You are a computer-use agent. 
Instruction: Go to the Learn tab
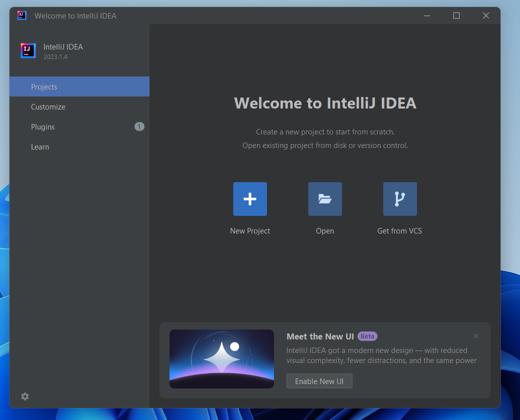point(40,147)
